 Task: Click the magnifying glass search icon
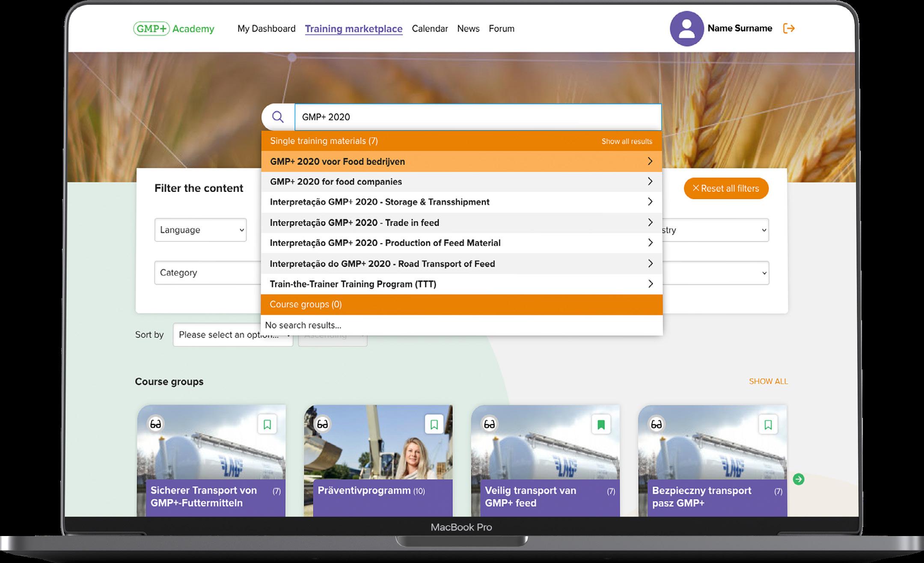coord(278,117)
